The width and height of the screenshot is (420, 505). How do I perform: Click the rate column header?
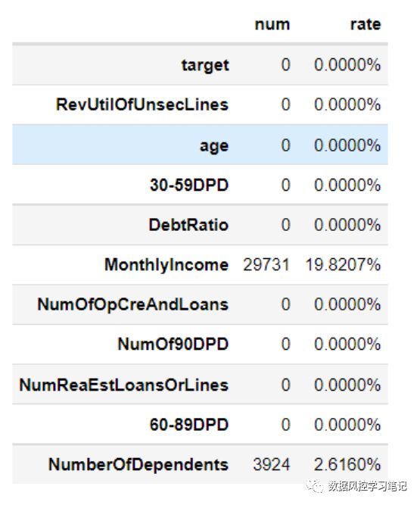366,24
